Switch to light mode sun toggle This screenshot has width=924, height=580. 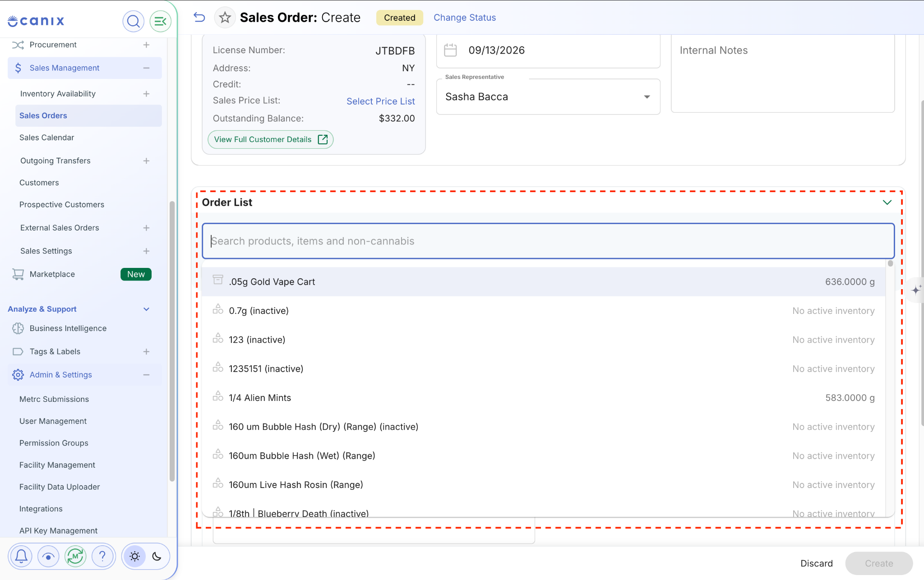[134, 556]
